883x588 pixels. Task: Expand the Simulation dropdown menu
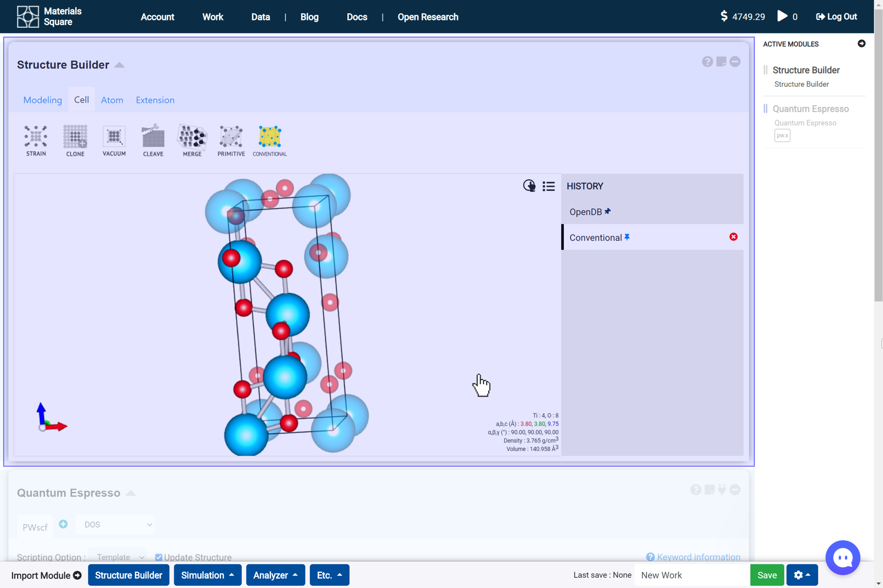click(x=207, y=575)
